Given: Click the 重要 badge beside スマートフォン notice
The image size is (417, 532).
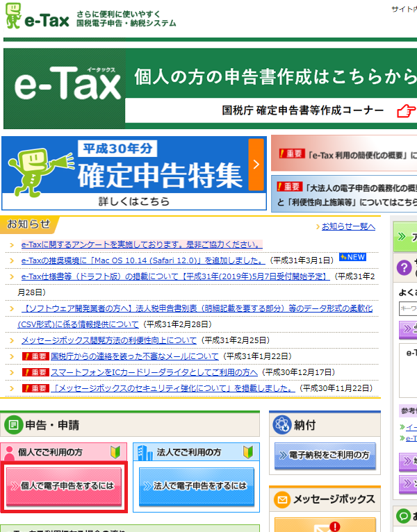Looking at the screenshot, I should click(35, 372).
